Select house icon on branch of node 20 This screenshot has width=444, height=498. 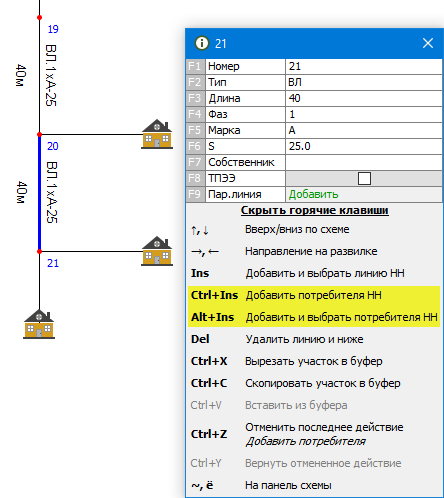click(x=157, y=134)
